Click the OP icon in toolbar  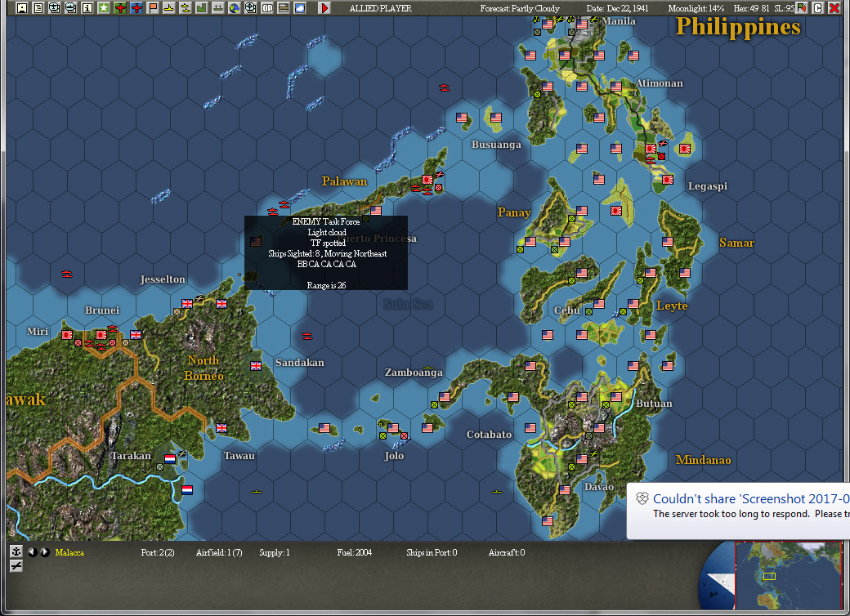click(x=266, y=7)
